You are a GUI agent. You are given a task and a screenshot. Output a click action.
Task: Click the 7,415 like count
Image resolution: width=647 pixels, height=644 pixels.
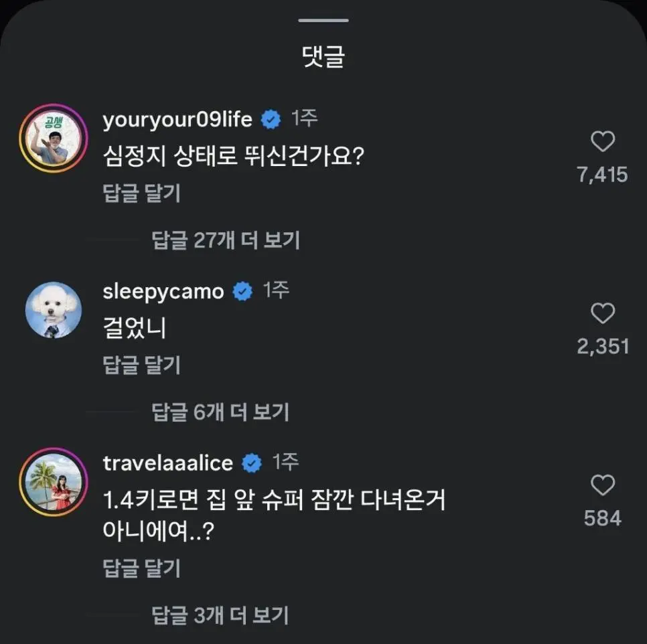[603, 175]
